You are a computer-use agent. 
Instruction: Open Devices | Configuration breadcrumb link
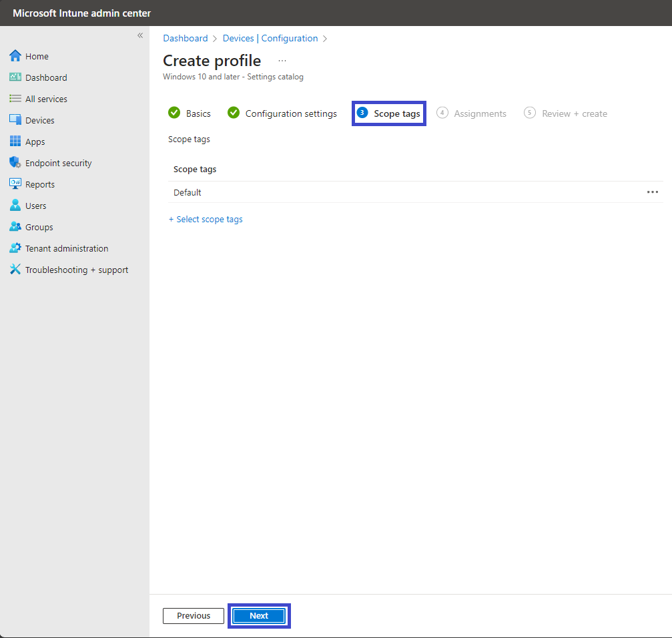(270, 39)
